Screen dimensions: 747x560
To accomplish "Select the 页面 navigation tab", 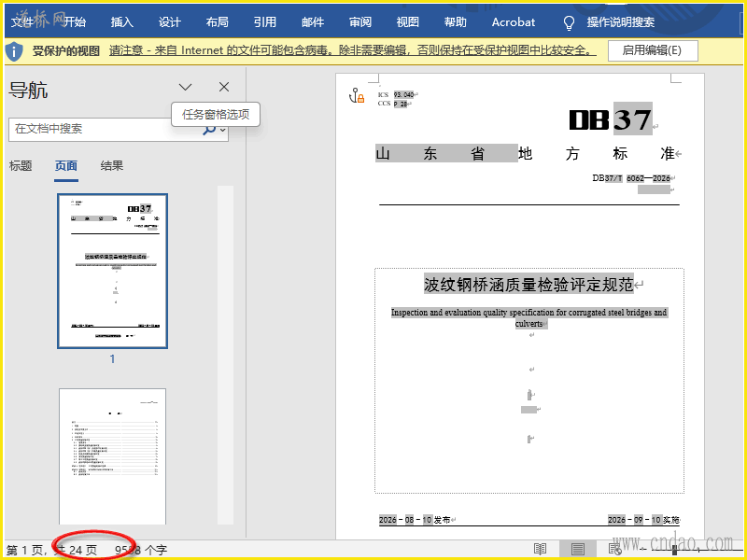I will (66, 166).
